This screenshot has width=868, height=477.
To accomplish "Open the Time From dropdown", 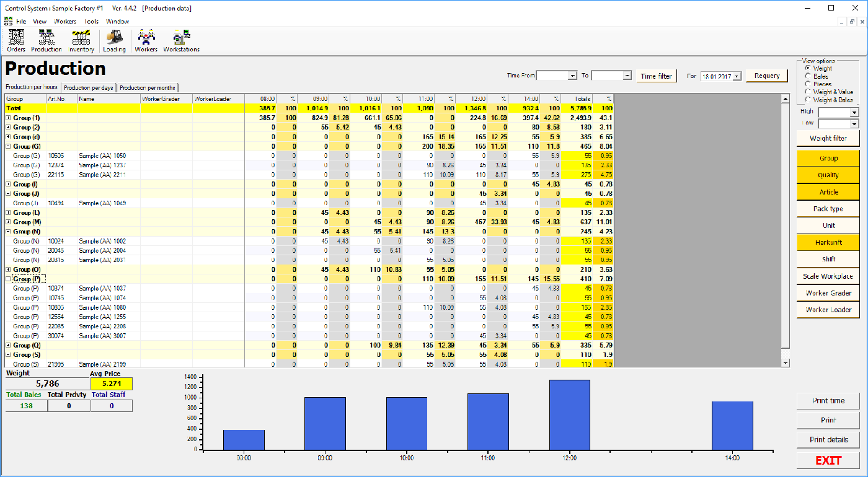I will (572, 76).
